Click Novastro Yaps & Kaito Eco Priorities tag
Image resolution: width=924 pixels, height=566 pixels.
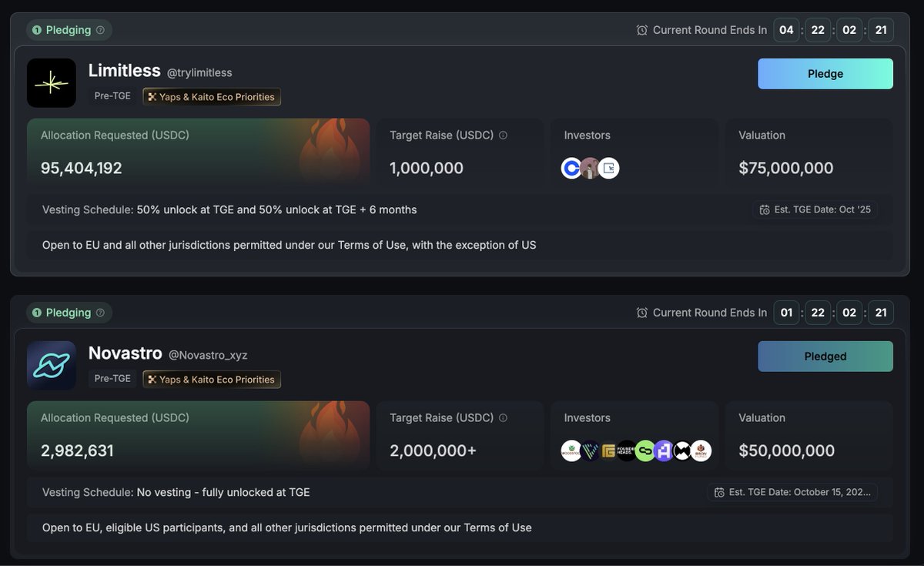click(212, 380)
